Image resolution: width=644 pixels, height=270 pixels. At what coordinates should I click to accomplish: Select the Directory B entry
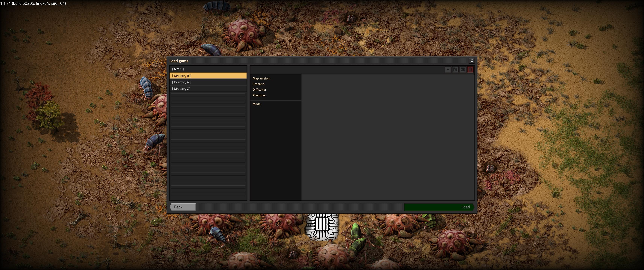(208, 76)
